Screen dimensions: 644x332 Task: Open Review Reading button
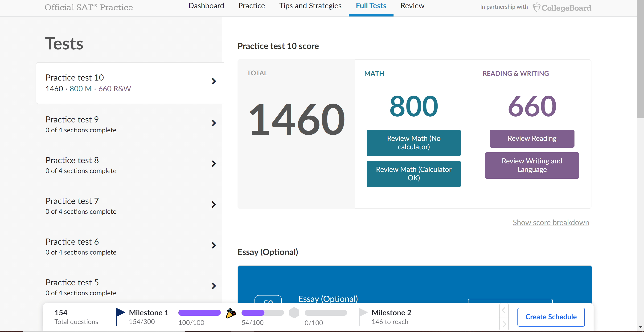tap(532, 139)
